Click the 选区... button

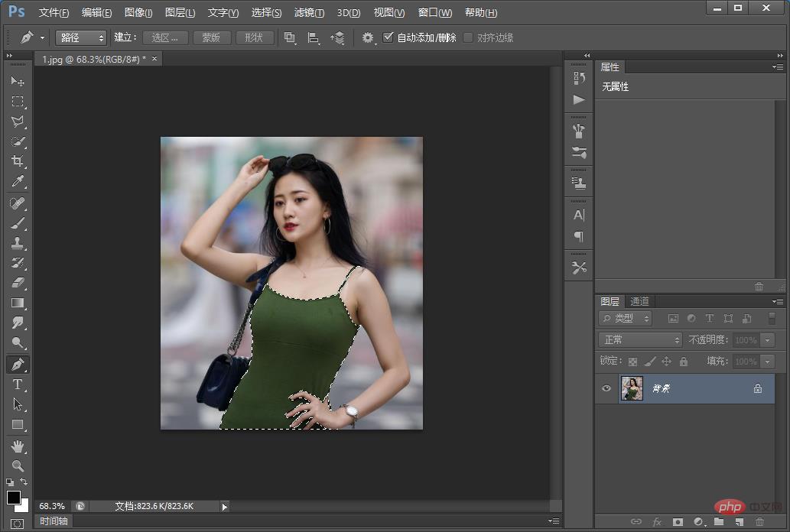[x=164, y=37]
